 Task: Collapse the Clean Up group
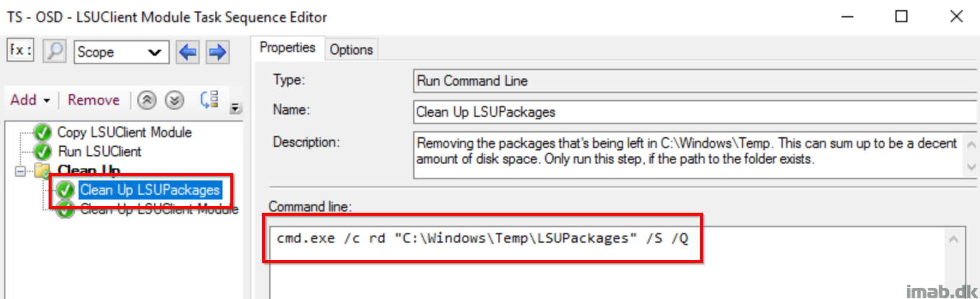pyautogui.click(x=20, y=171)
